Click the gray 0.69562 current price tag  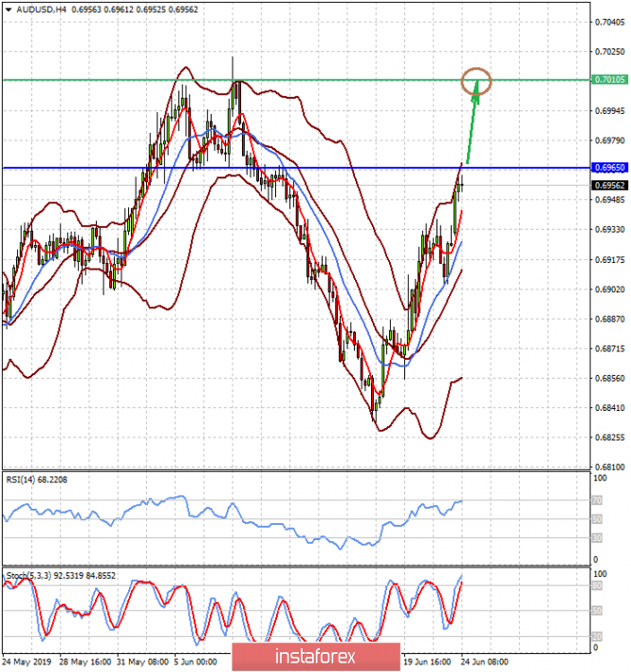point(607,185)
